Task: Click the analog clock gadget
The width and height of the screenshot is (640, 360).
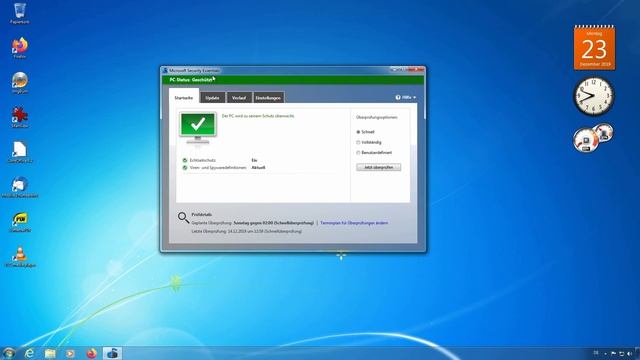Action: tap(593, 96)
